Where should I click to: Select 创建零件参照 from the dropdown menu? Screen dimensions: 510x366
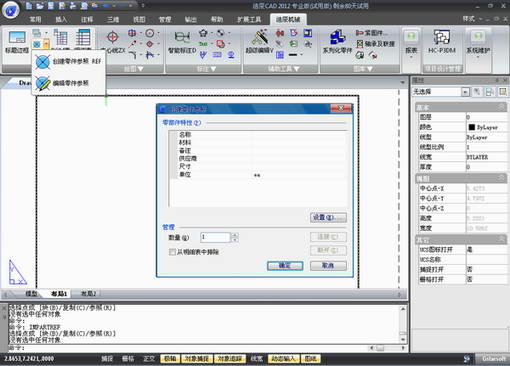68,62
